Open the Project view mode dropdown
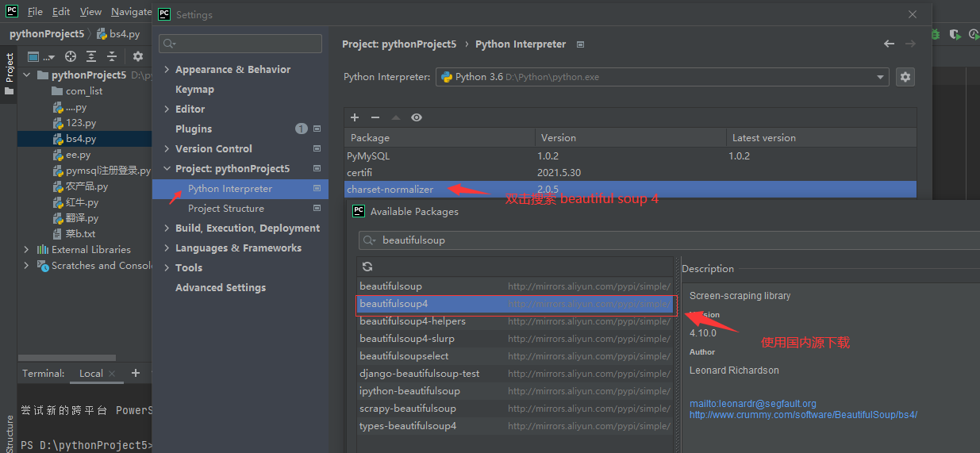 (x=41, y=56)
